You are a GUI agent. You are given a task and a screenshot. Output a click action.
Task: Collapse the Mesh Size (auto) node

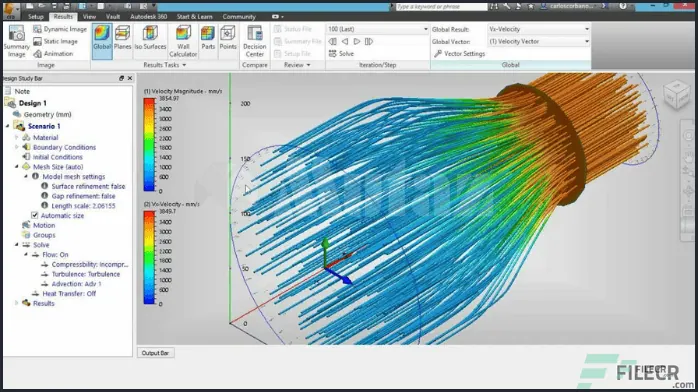tap(17, 167)
